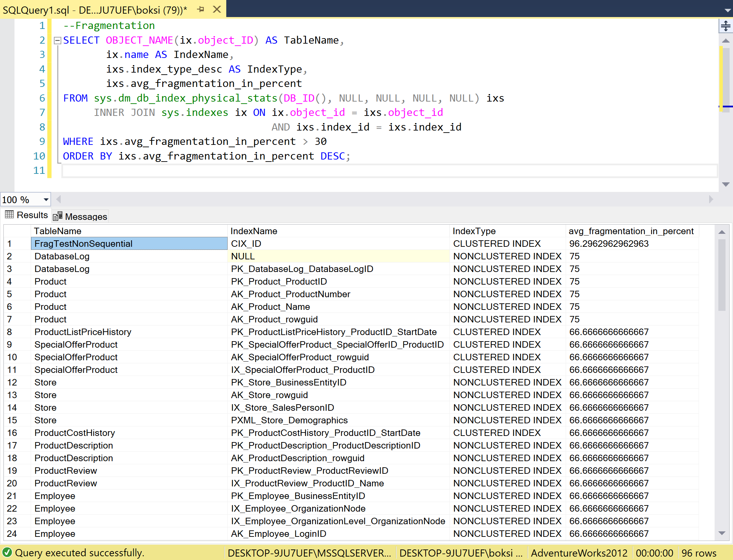
Task: Click the TableName column header
Action: pyautogui.click(x=57, y=231)
